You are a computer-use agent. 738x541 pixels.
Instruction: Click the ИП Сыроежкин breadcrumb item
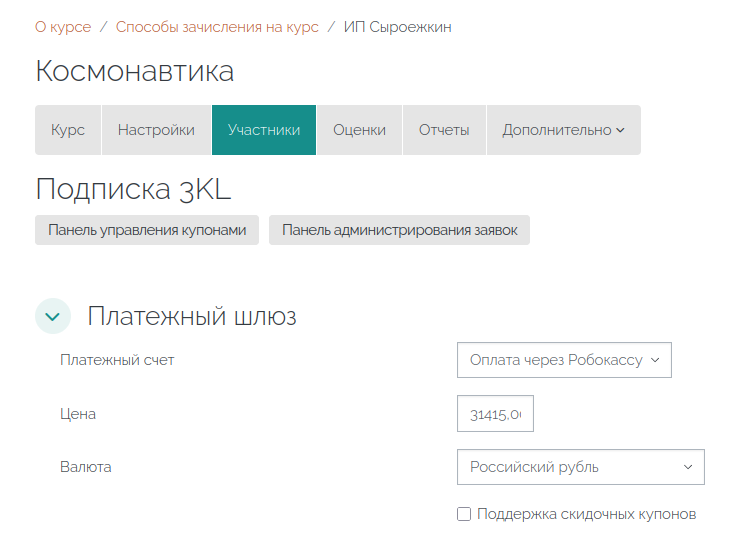(x=398, y=27)
